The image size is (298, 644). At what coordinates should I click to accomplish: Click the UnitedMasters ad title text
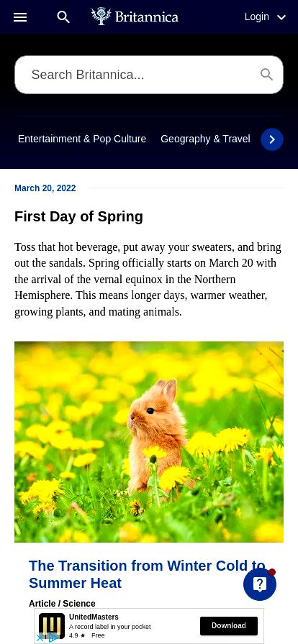94,617
